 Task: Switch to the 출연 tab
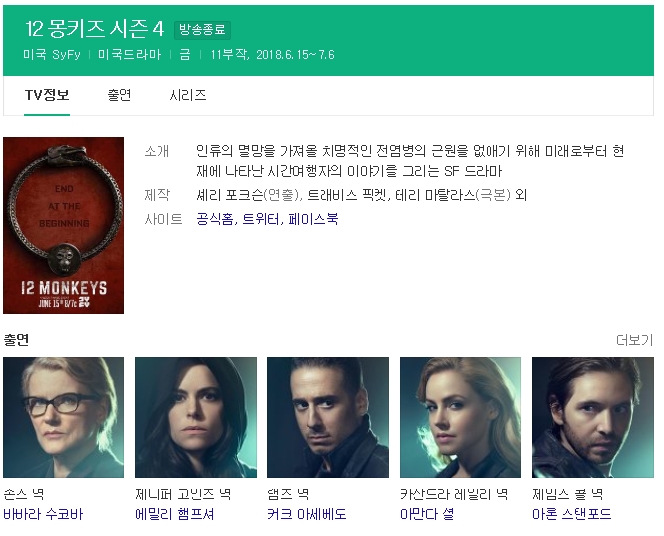(x=119, y=95)
